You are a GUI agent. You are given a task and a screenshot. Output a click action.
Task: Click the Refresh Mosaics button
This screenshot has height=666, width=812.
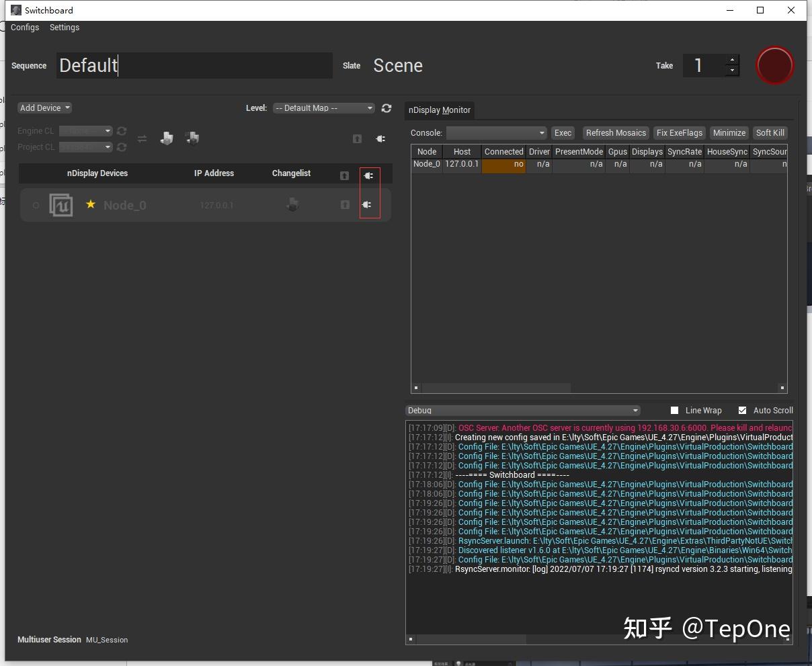pyautogui.click(x=615, y=132)
